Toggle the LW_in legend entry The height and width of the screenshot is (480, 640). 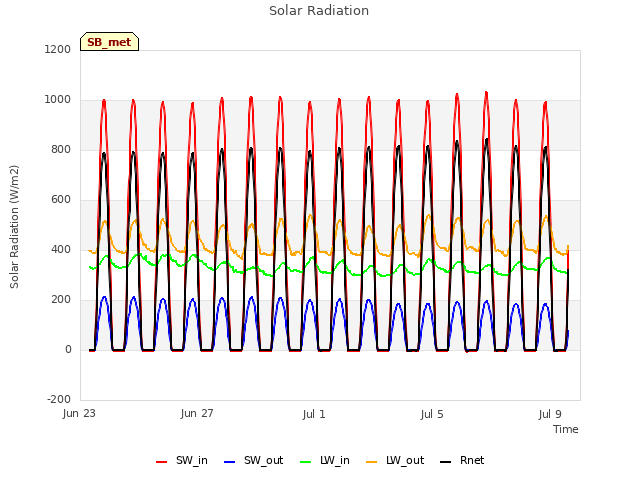pyautogui.click(x=325, y=460)
